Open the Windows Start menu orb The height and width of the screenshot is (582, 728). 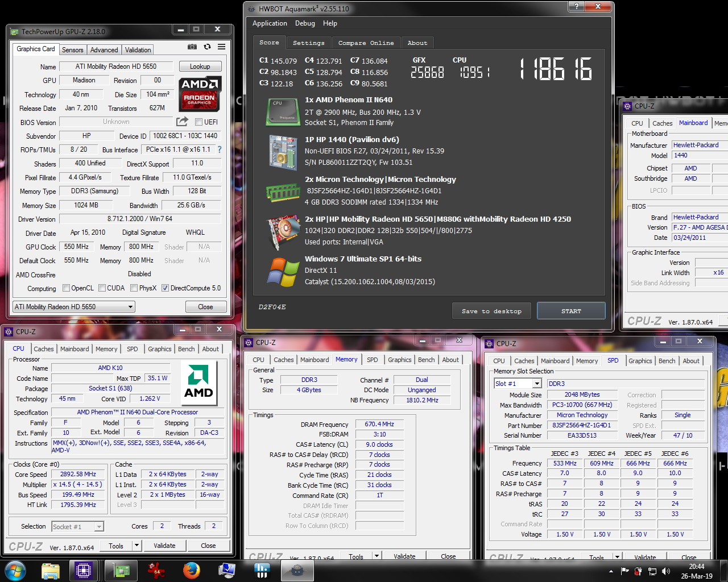tap(14, 570)
